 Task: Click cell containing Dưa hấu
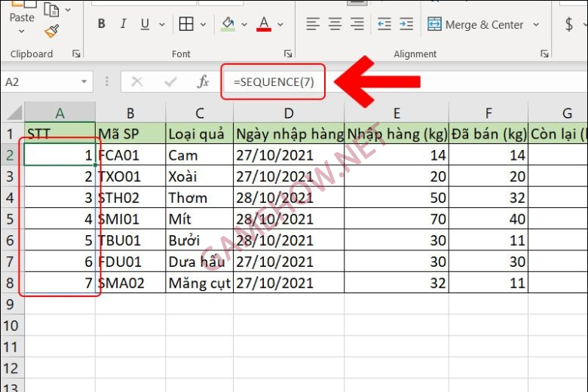200,262
